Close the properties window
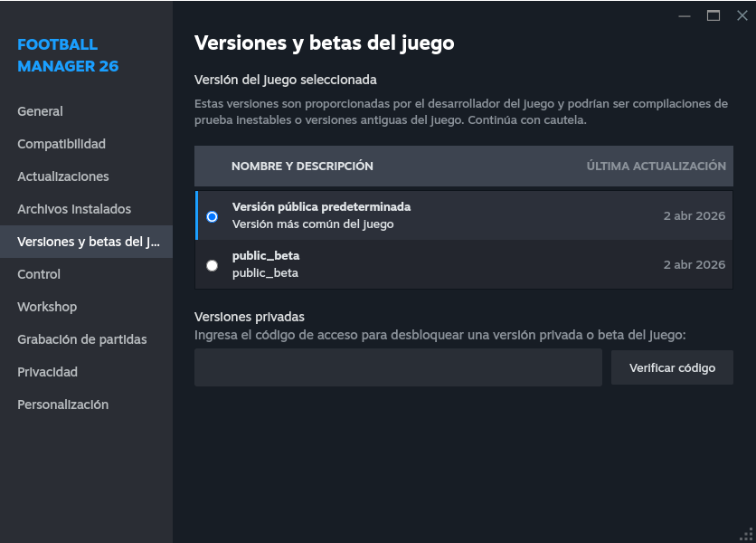 pos(742,16)
